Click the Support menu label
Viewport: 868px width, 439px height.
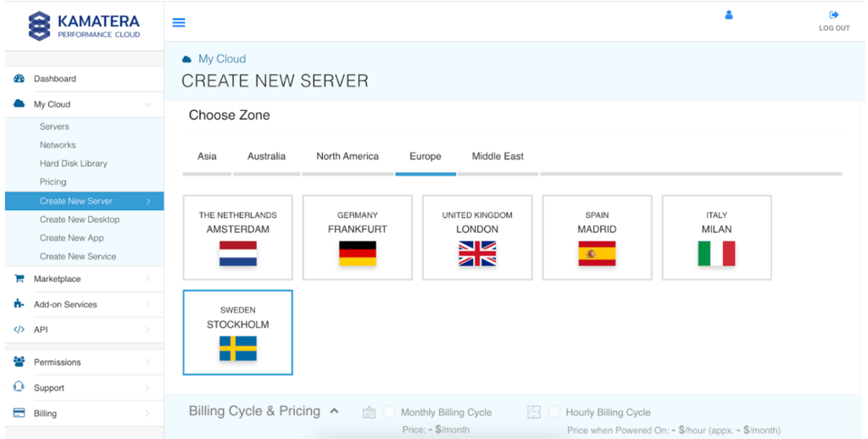[x=48, y=387]
